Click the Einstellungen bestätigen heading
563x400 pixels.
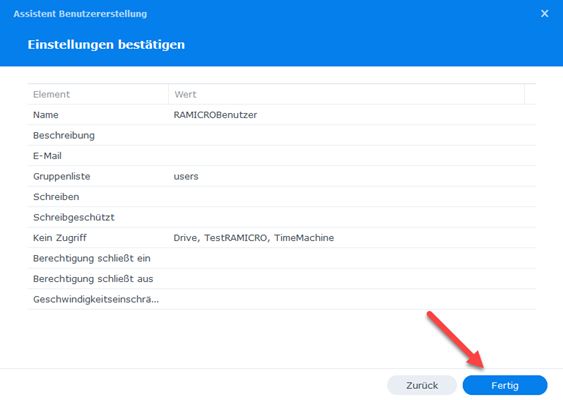point(106,45)
